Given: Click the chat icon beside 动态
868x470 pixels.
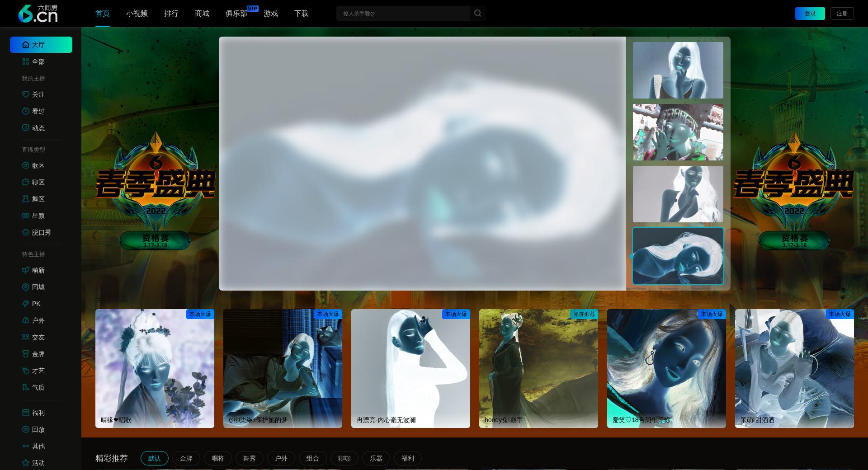Looking at the screenshot, I should coord(26,128).
